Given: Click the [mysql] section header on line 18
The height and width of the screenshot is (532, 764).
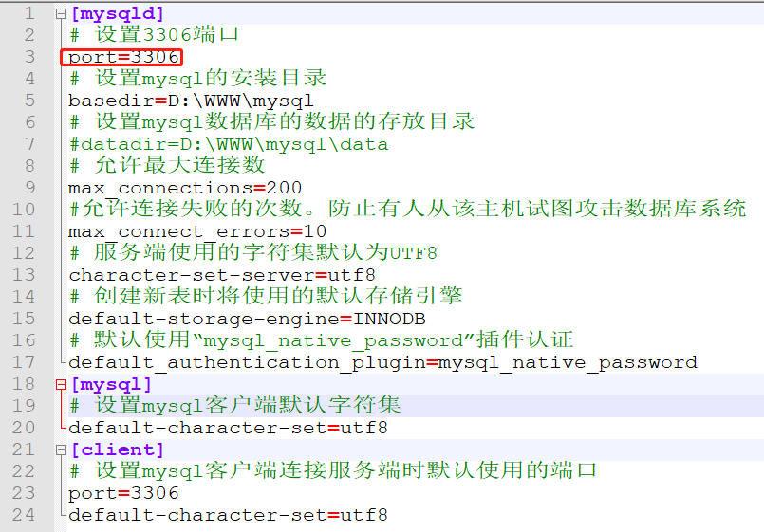Looking at the screenshot, I should (112, 384).
